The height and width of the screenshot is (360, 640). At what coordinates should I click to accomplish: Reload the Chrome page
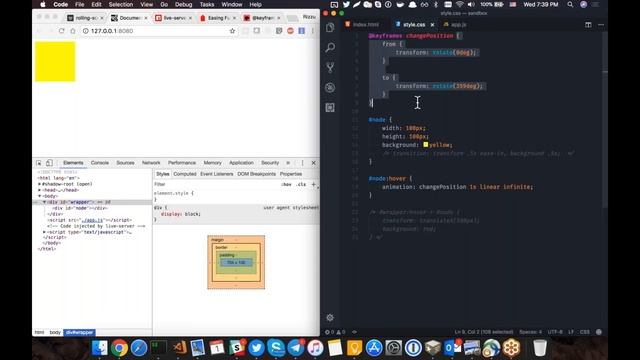(62, 31)
